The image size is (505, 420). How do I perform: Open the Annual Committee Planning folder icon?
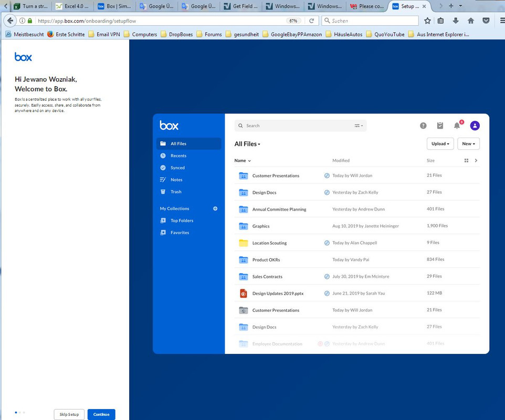(x=244, y=209)
